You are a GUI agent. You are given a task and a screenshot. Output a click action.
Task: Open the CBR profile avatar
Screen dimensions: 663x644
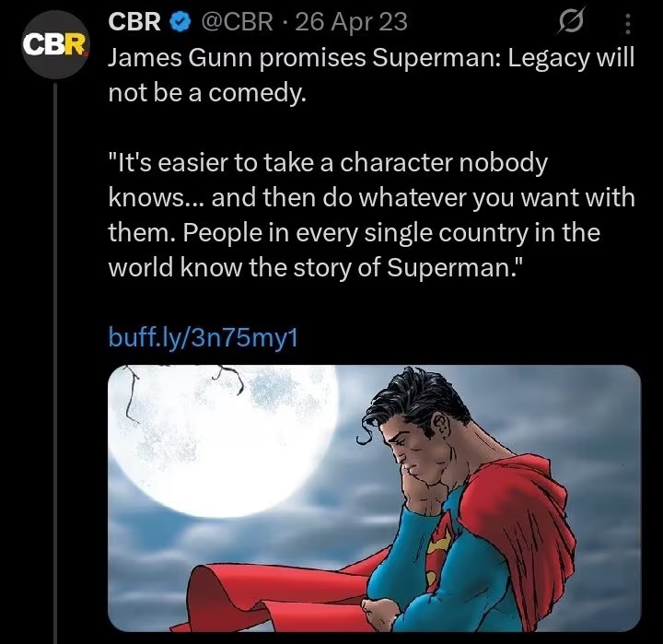[x=55, y=45]
